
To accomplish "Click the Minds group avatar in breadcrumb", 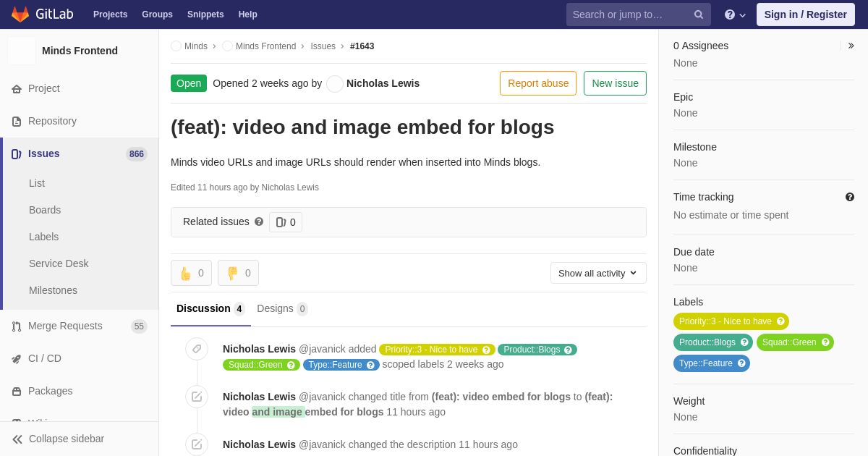I will coord(176,46).
